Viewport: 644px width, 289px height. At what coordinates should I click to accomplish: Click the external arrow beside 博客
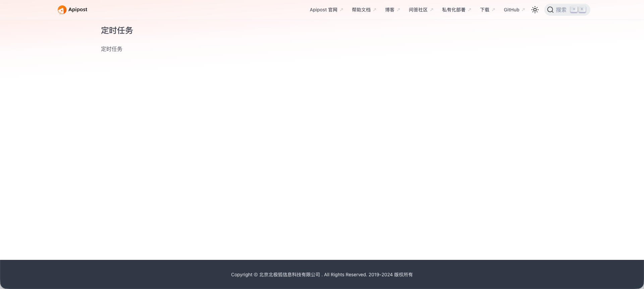[x=398, y=10]
